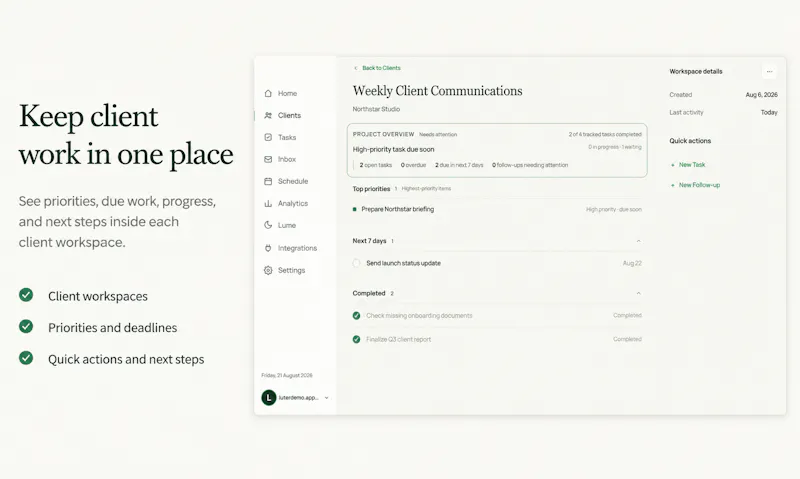Click green square marker on Prepare Northstar briefing
The width and height of the screenshot is (800, 479).
(355, 209)
